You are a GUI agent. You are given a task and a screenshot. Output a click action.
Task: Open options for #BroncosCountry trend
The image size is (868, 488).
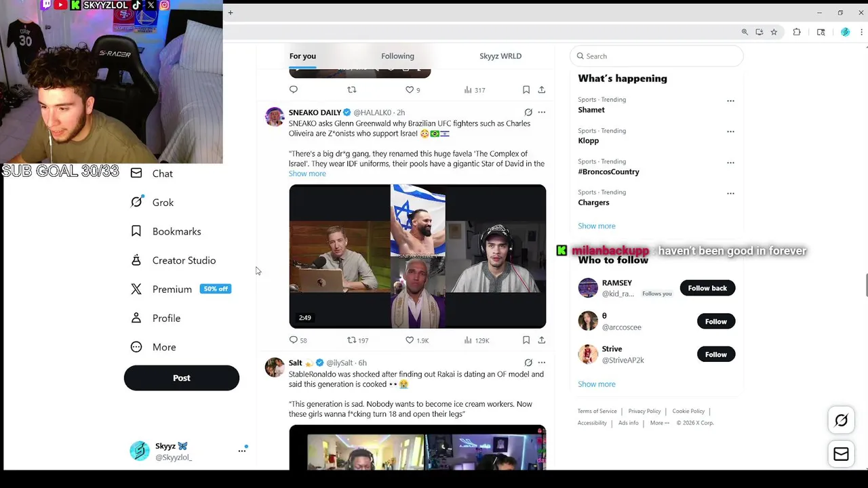(x=730, y=162)
